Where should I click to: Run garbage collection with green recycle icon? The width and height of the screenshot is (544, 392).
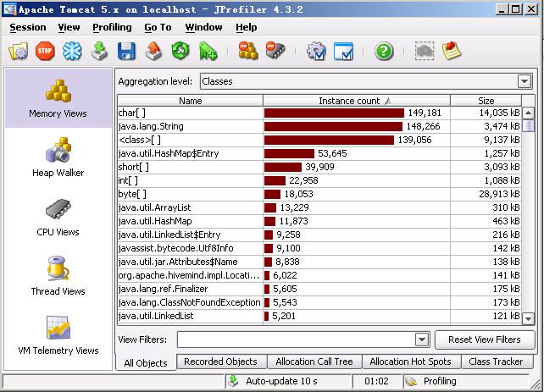[180, 52]
